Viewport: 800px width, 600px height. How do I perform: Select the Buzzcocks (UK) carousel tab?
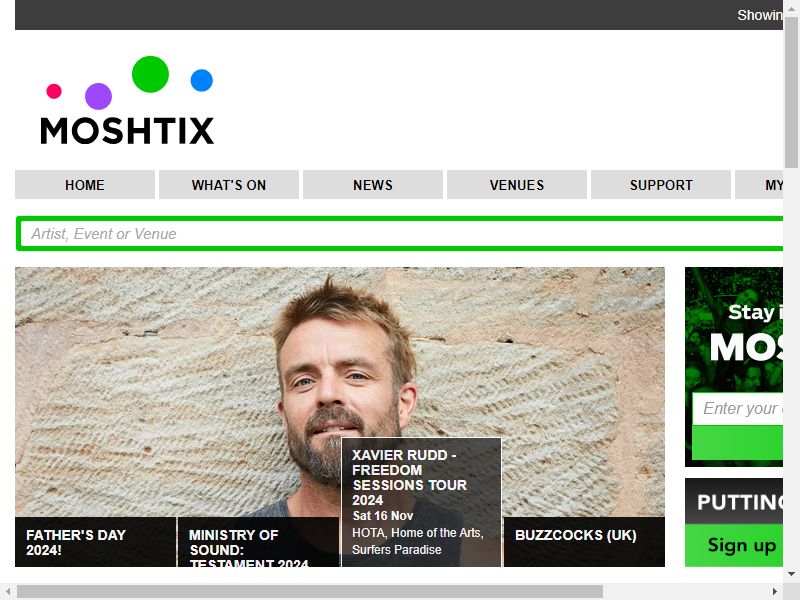pos(584,542)
